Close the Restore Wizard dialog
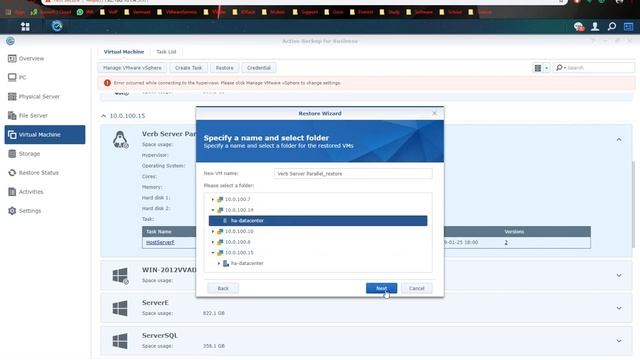 pyautogui.click(x=435, y=113)
